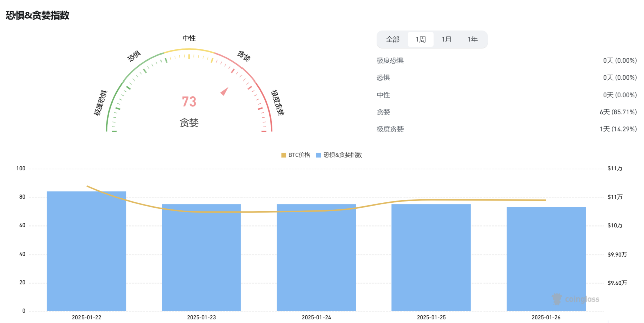This screenshot has height=323, width=644.
Task: Click the 恐惧&贪婪指数 page title
Action: pos(37,15)
